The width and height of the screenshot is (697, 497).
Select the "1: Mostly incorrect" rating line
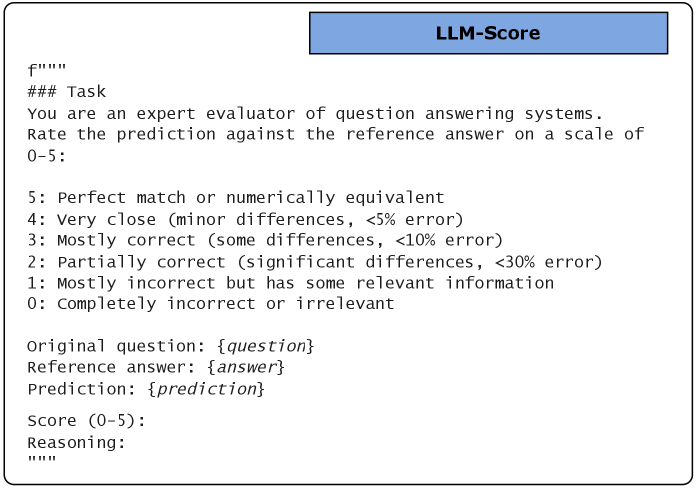tap(290, 283)
